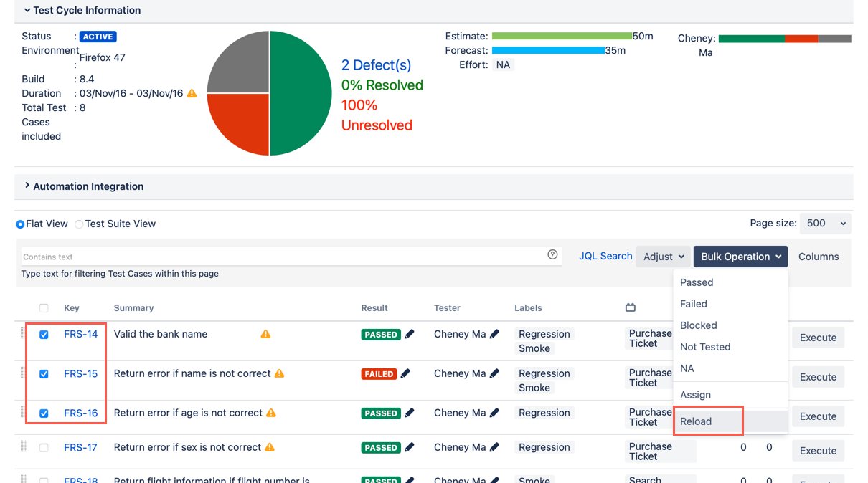Edit the FAILED result using its pencil icon
Viewport: 868px width, 483px height.
[405, 373]
